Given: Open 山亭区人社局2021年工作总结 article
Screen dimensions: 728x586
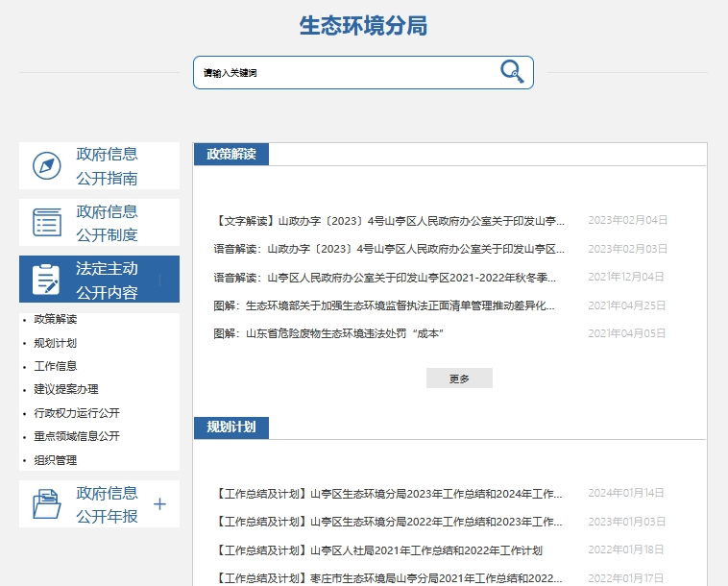Looking at the screenshot, I should point(378,550).
